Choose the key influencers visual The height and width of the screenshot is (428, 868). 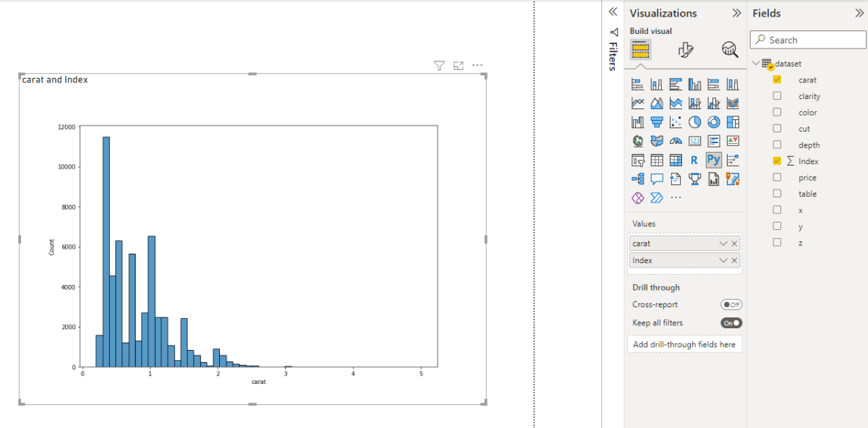732,160
